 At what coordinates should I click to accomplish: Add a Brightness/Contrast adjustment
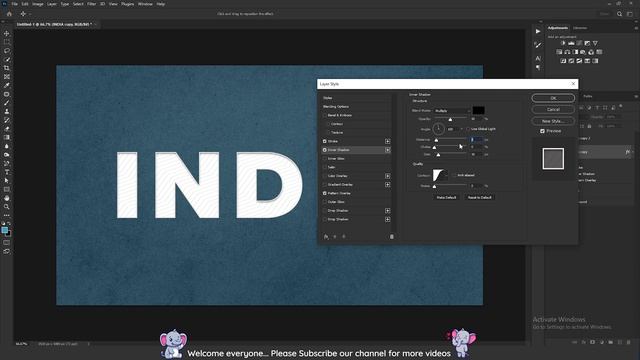coord(563,43)
